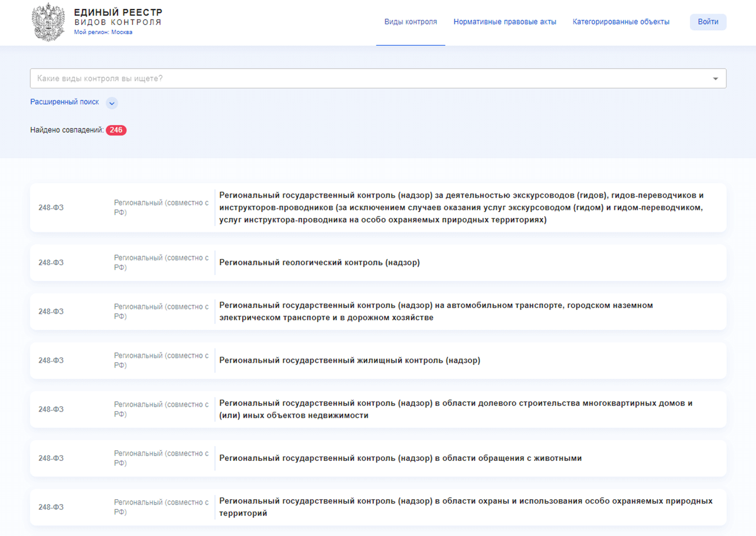
Task: Switch to 'Виды контроля' tab
Action: click(x=411, y=22)
